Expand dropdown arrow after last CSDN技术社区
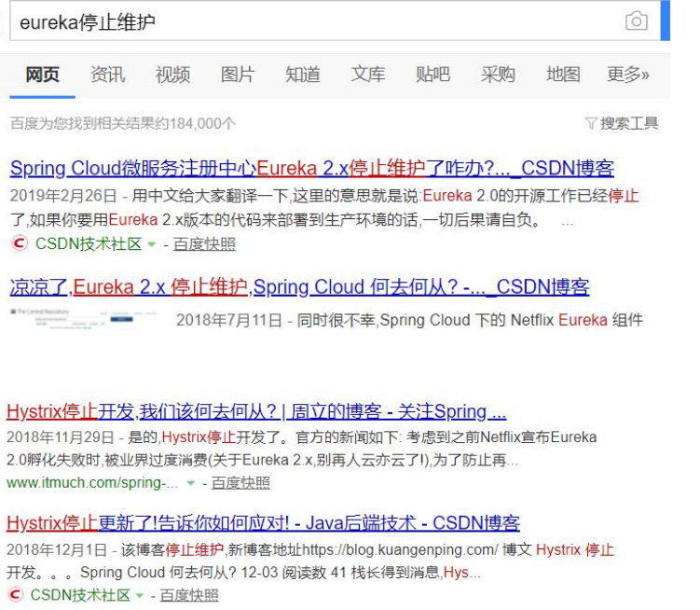 140,595
